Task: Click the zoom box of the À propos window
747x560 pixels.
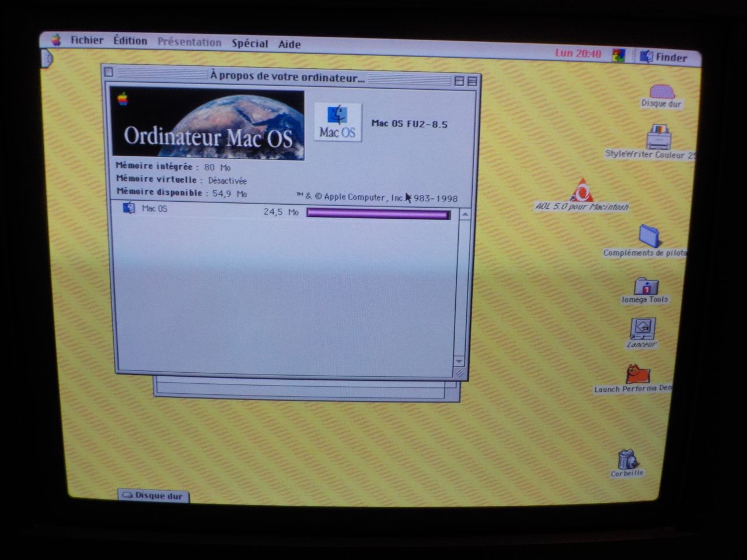Action: (x=459, y=81)
